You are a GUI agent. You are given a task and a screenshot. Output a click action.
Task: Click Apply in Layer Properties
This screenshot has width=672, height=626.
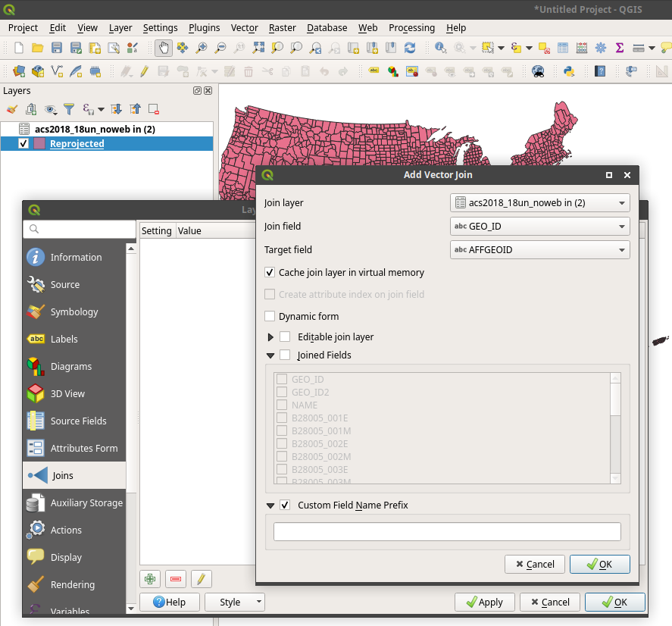tap(485, 602)
